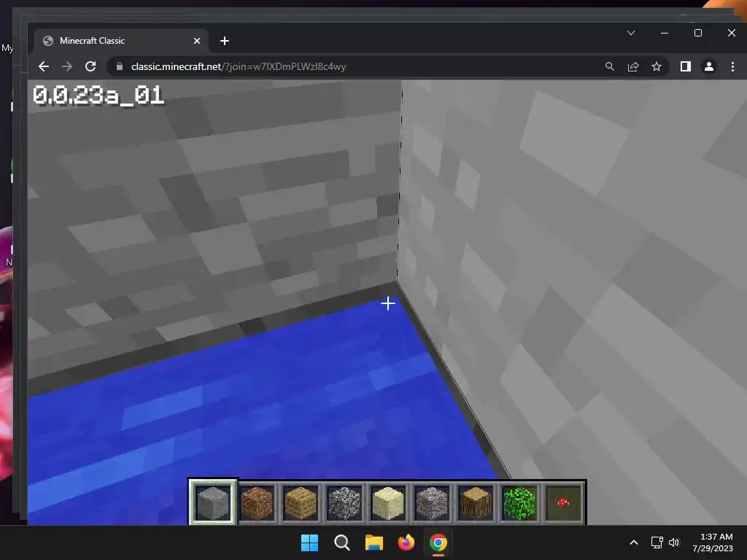Select the dirt block in hotbar

pyautogui.click(x=257, y=503)
